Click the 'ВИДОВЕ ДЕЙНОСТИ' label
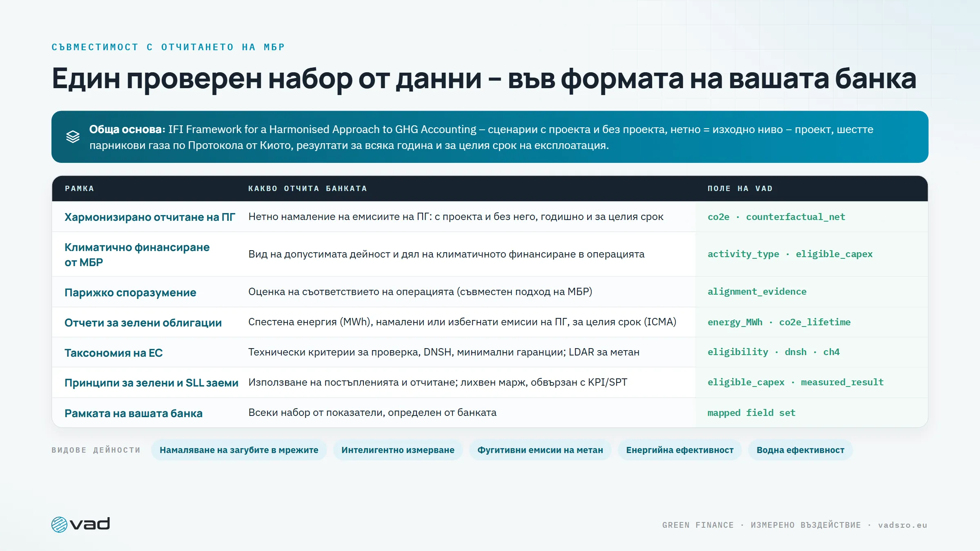This screenshot has width=980, height=551. click(96, 450)
